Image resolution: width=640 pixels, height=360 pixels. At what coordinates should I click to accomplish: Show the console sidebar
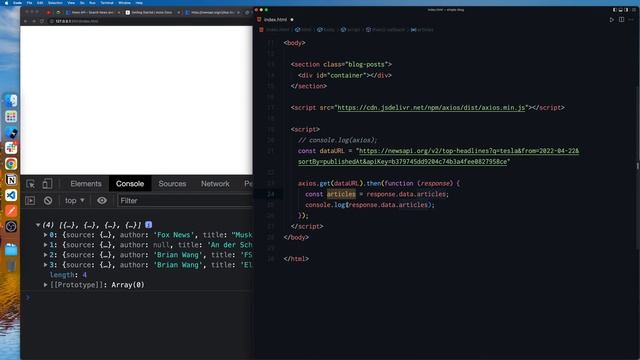(30, 200)
